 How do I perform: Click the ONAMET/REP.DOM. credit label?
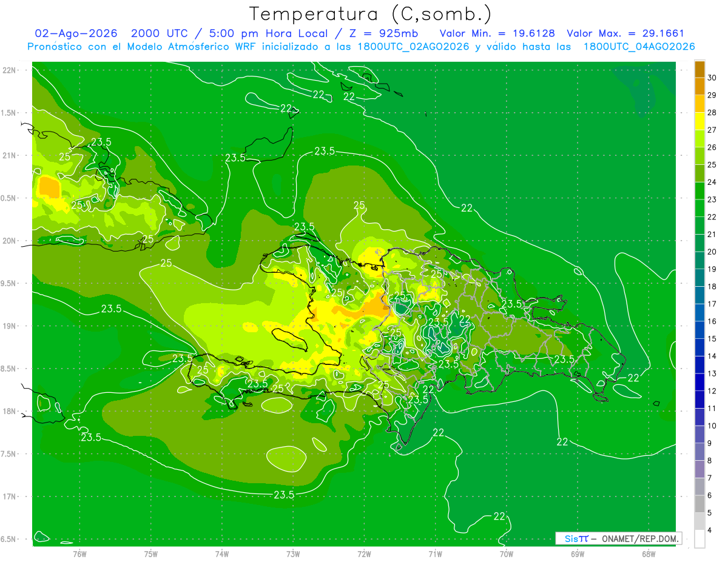[x=640, y=538]
